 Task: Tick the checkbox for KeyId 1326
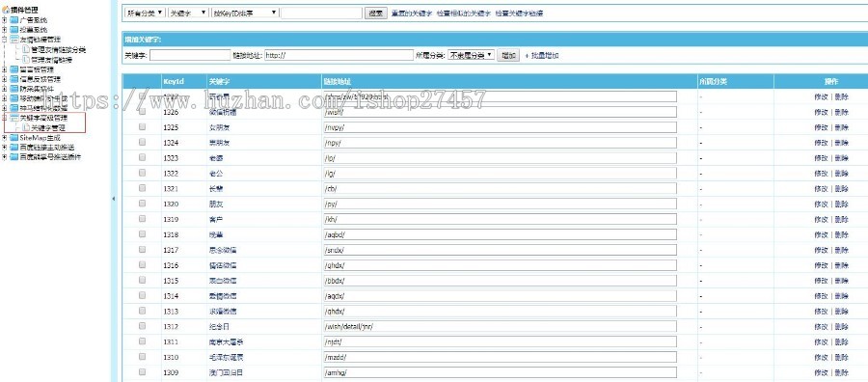coord(143,111)
